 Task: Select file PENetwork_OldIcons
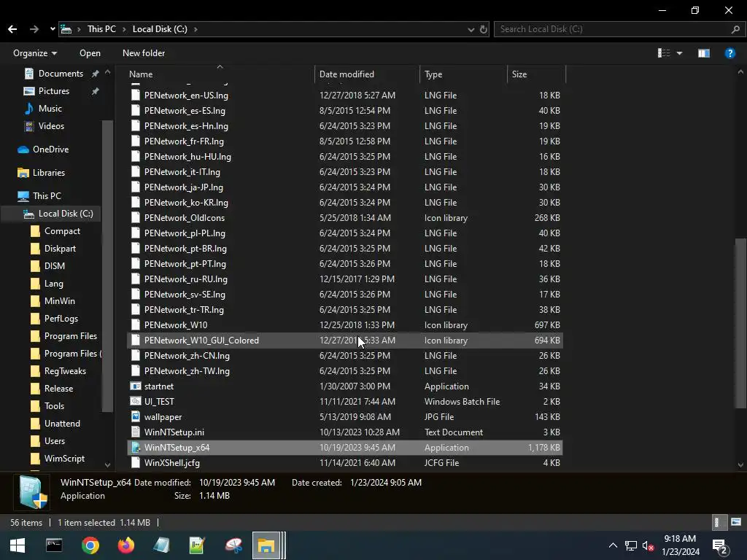click(x=345, y=217)
